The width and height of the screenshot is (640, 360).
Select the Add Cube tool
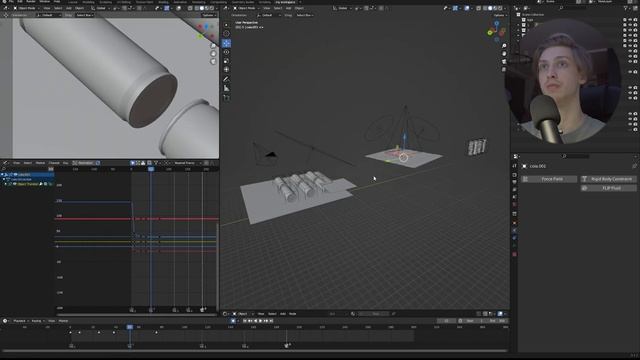pos(227,98)
